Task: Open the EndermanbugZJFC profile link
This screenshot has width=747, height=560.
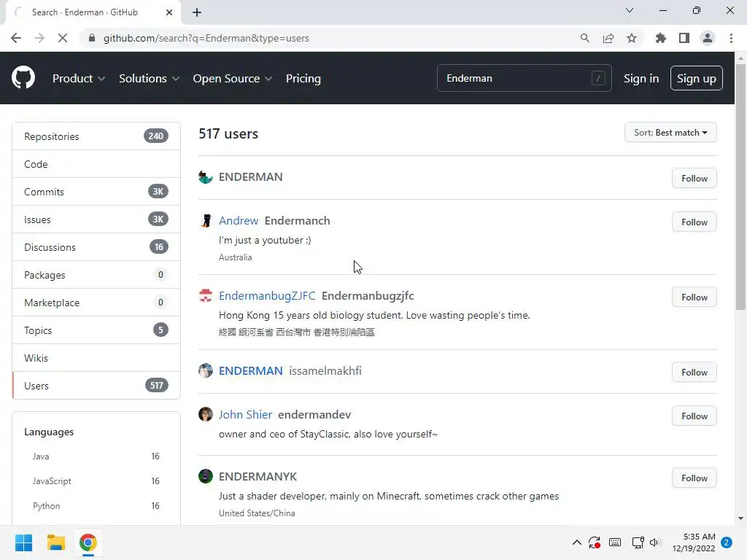Action: coord(267,296)
